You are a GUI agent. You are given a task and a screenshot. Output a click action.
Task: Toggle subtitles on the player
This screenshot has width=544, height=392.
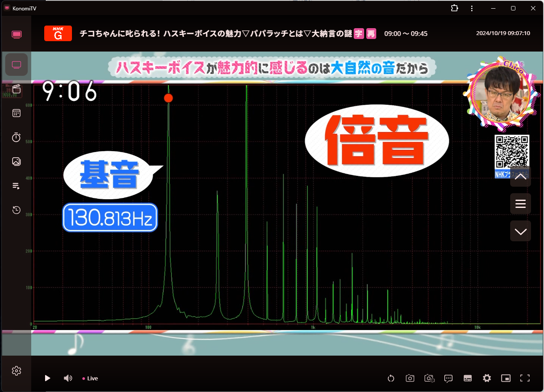tap(468, 378)
